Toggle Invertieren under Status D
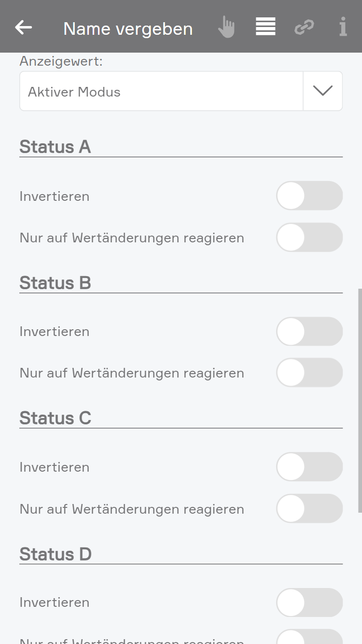Viewport: 362px width, 644px height. [309, 602]
